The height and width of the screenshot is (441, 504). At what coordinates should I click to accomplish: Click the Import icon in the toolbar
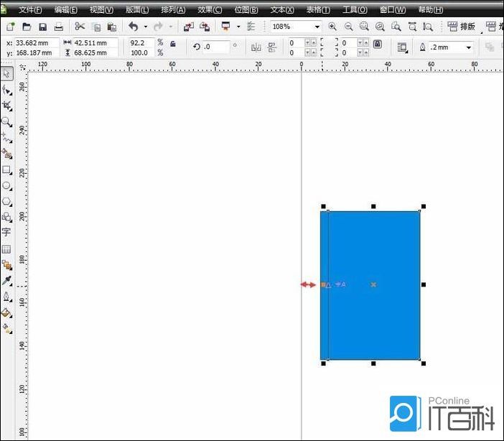(189, 27)
